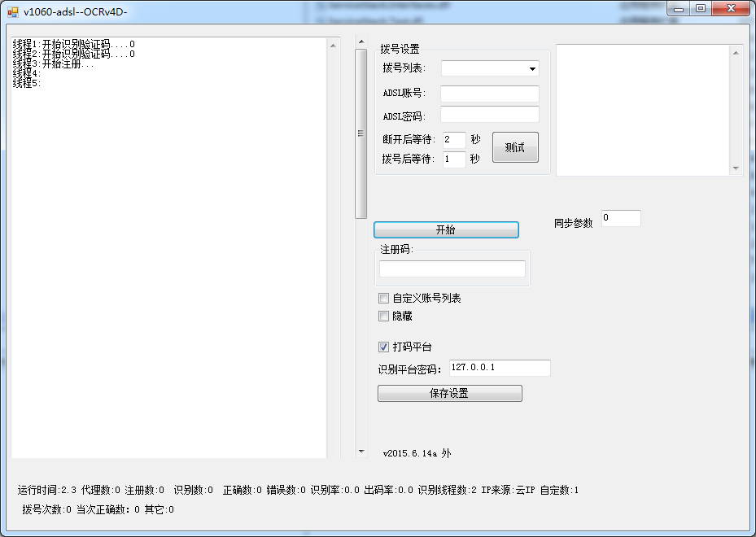The width and height of the screenshot is (756, 537).
Task: Click the 同步参数 input field
Action: pos(620,218)
